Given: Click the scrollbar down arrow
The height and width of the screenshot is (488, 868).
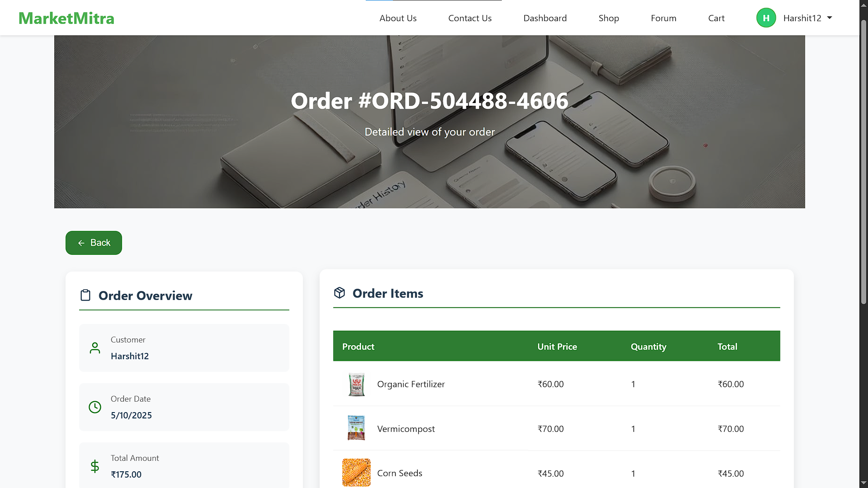Looking at the screenshot, I should tap(863, 483).
